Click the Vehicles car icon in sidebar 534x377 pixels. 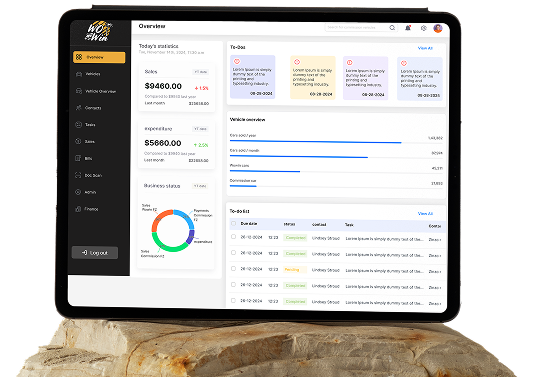click(79, 74)
